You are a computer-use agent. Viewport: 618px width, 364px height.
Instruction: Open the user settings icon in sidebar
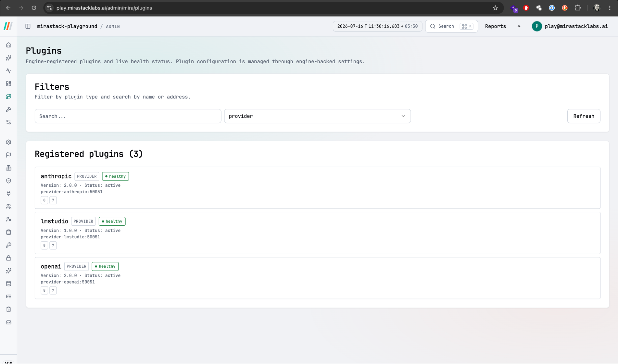pyautogui.click(x=9, y=220)
